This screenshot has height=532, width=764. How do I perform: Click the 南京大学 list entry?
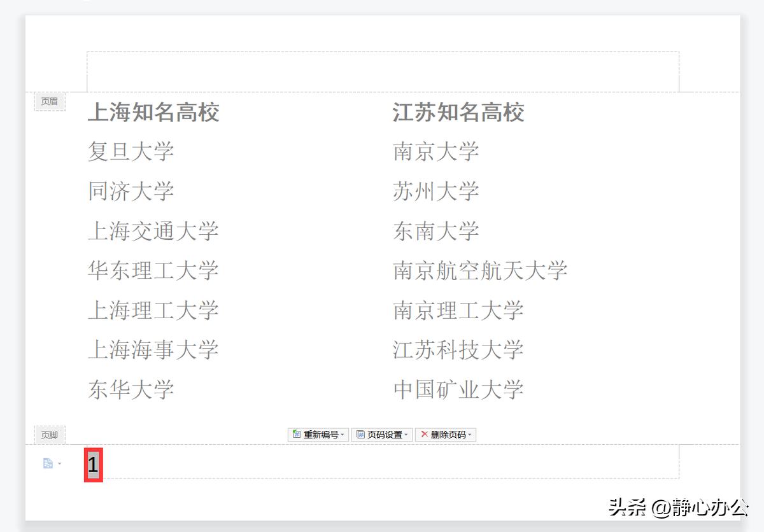pyautogui.click(x=436, y=152)
